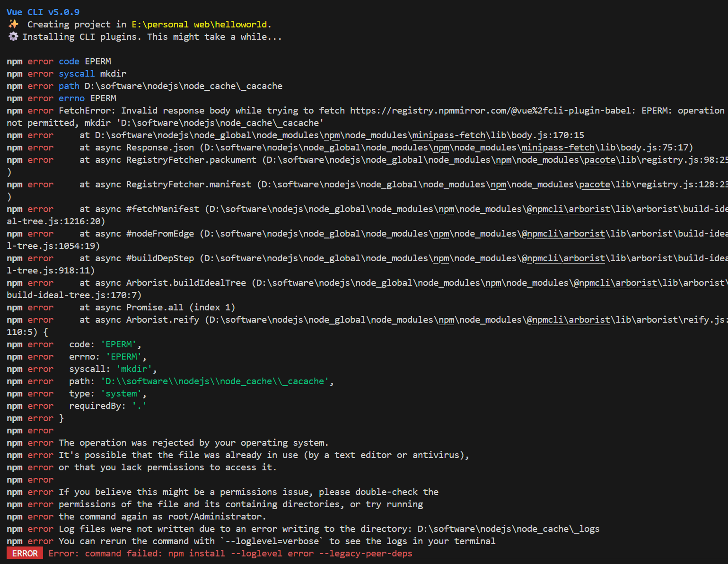Click the 'build-ideal-tree.js:170:7)' wrapped line

tap(74, 295)
